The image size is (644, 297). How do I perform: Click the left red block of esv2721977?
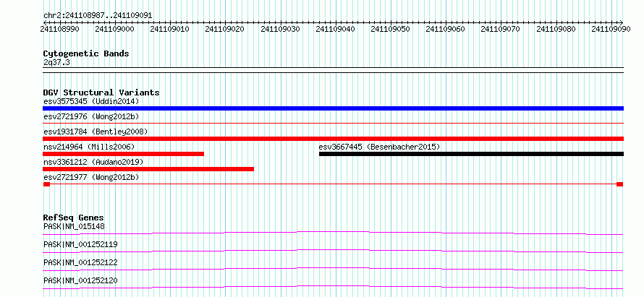click(x=46, y=184)
